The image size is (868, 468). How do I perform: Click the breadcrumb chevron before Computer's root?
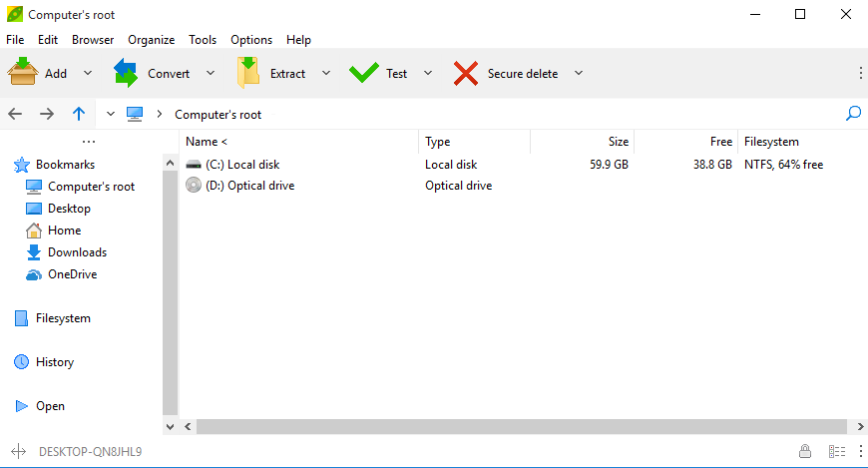160,114
